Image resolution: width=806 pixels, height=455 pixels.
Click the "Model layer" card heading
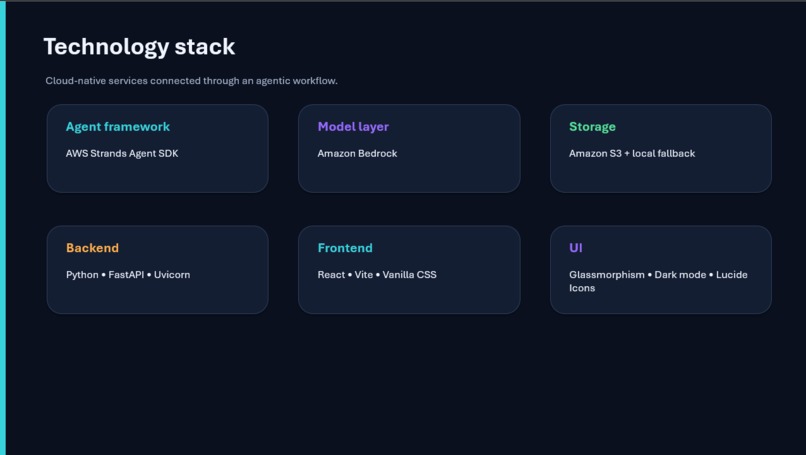pos(353,127)
